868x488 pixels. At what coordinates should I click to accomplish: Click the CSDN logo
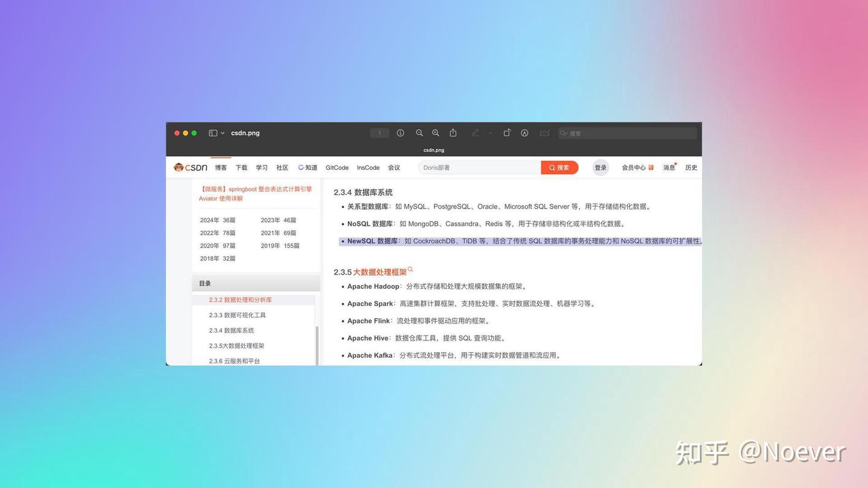click(x=190, y=167)
